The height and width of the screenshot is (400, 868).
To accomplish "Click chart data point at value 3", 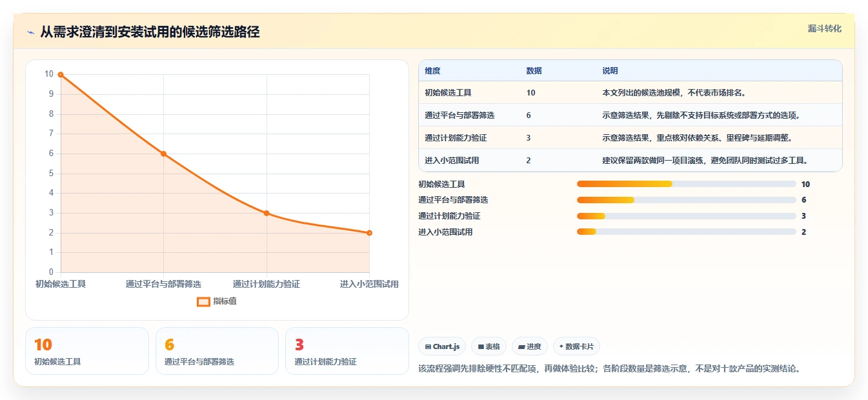I will [267, 213].
